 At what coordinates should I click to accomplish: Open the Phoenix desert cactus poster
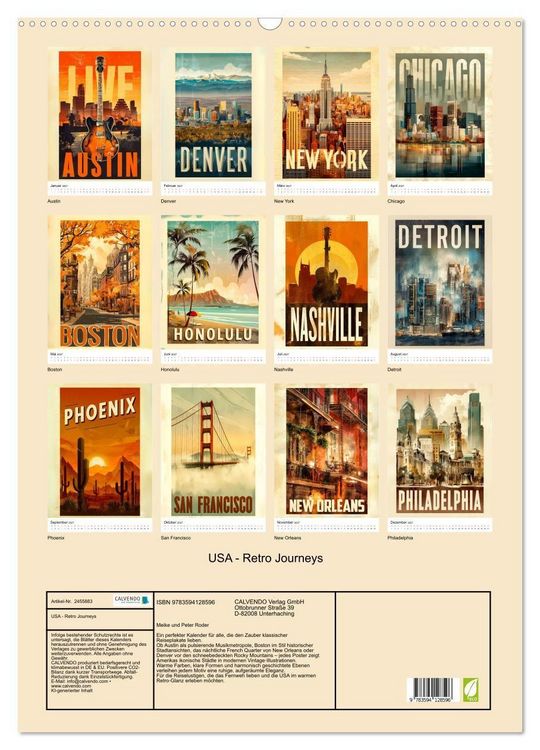pos(100,452)
